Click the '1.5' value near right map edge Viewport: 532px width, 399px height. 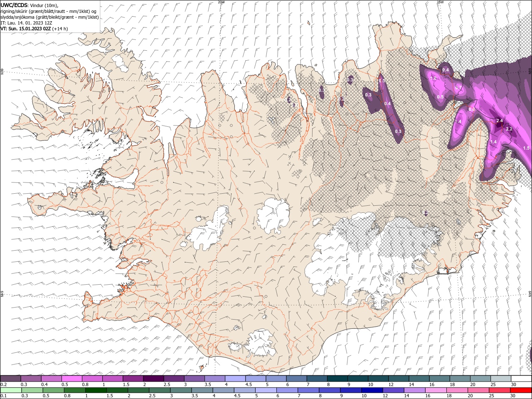(x=526, y=148)
